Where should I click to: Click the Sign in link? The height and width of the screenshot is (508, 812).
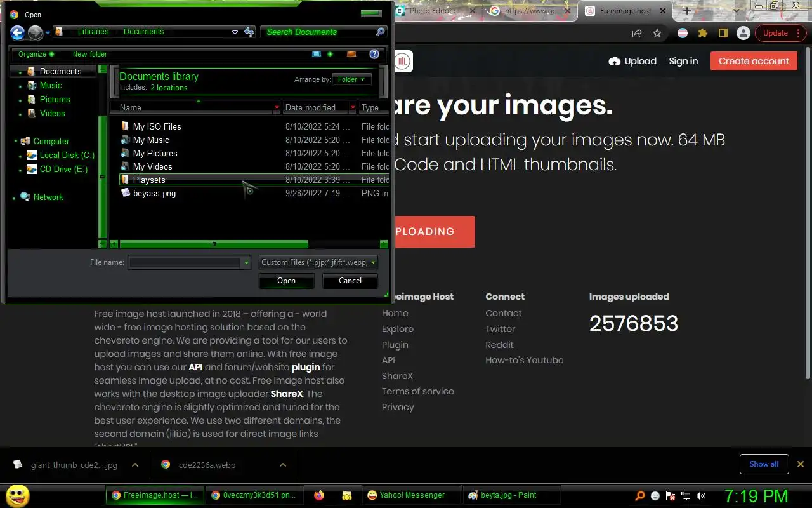pyautogui.click(x=683, y=61)
